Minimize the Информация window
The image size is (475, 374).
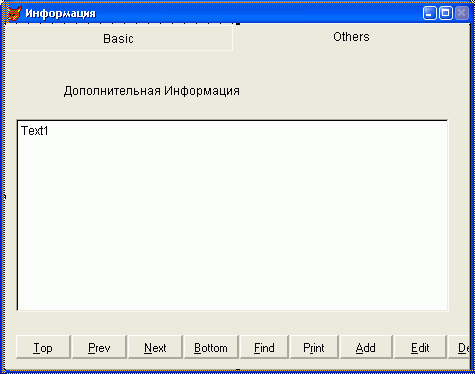[x=429, y=13]
